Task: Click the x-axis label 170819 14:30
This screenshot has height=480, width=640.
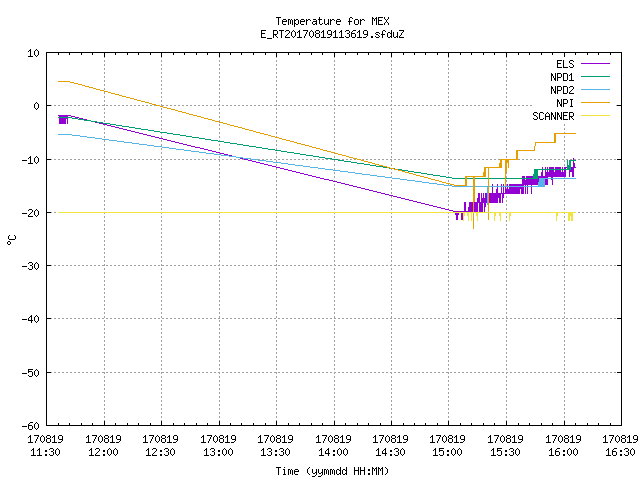Action: coord(391,446)
